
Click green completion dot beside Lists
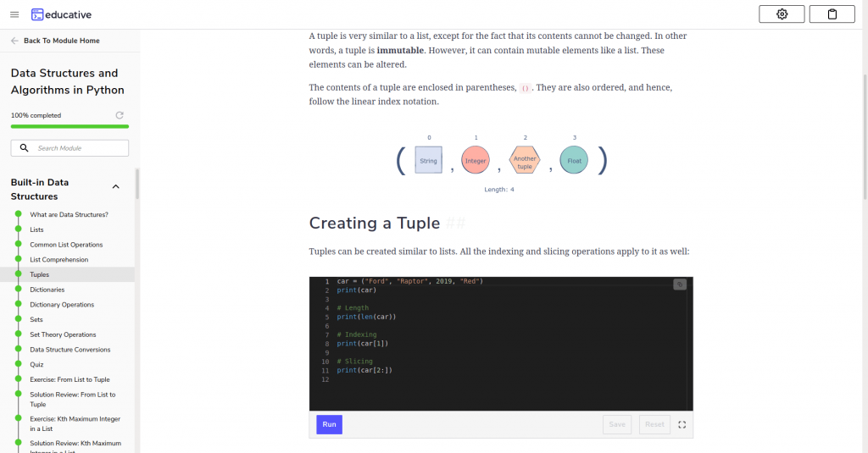pos(19,229)
